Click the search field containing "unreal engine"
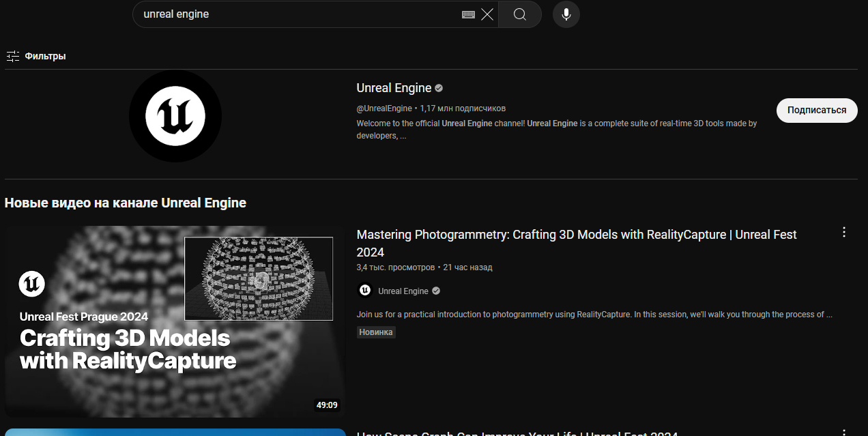The image size is (868, 436). click(293, 14)
